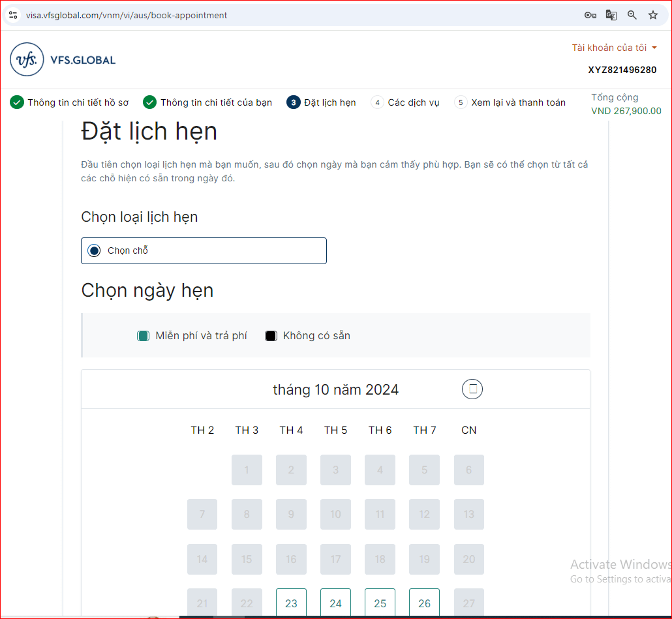Pick October 25 as appointment day
Viewport: 672px width, 619px height.
click(380, 603)
